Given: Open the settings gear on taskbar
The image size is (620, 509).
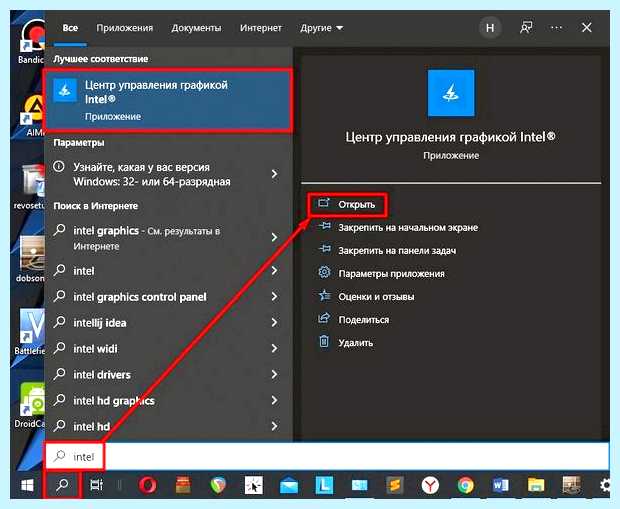Looking at the screenshot, I should 604,485.
